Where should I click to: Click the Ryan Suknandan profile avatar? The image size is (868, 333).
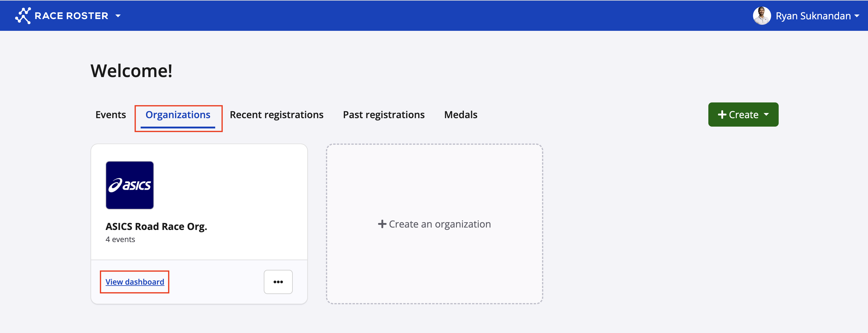point(761,15)
